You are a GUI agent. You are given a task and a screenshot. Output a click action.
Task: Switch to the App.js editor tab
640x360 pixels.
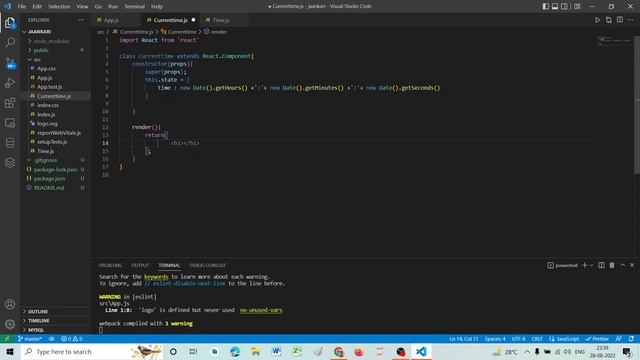pyautogui.click(x=111, y=20)
